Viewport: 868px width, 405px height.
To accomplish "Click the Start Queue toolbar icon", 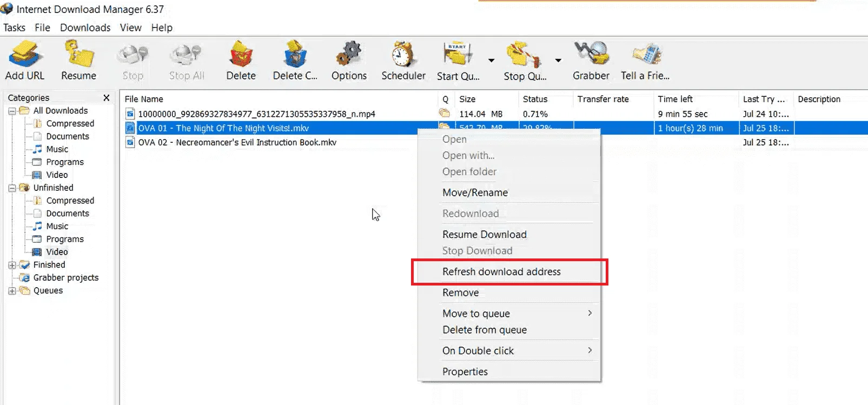I will [458, 54].
